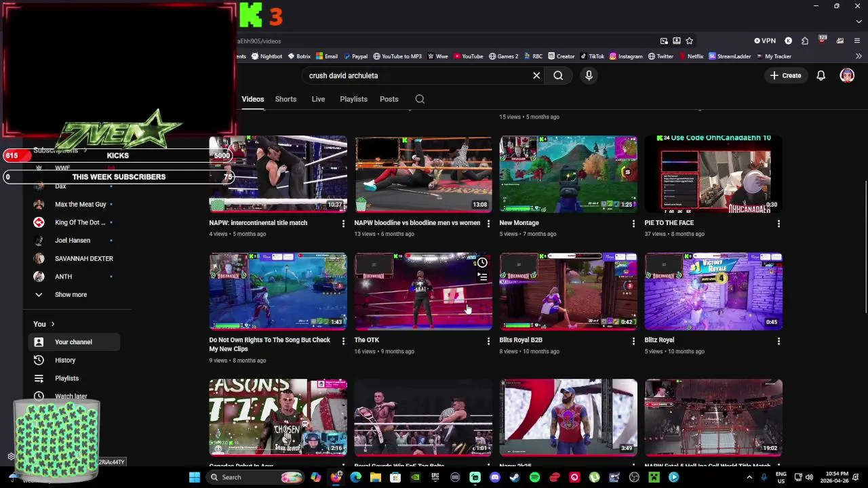The width and height of the screenshot is (868, 488).
Task: Show hidden system tray icons
Action: [749, 477]
